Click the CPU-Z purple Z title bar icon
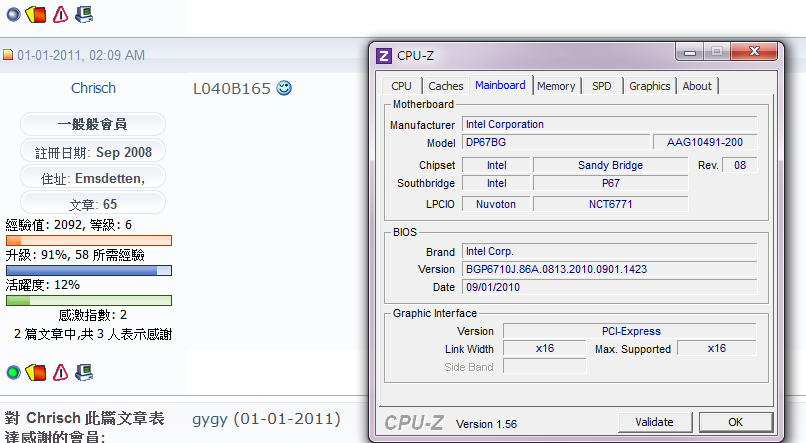This screenshot has width=806, height=443. [384, 56]
